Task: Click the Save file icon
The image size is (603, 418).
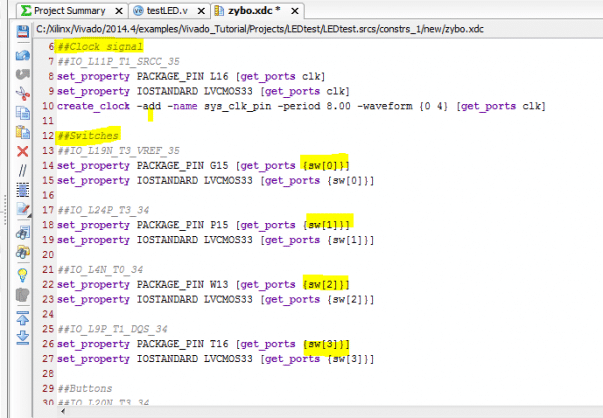Action: [23, 32]
